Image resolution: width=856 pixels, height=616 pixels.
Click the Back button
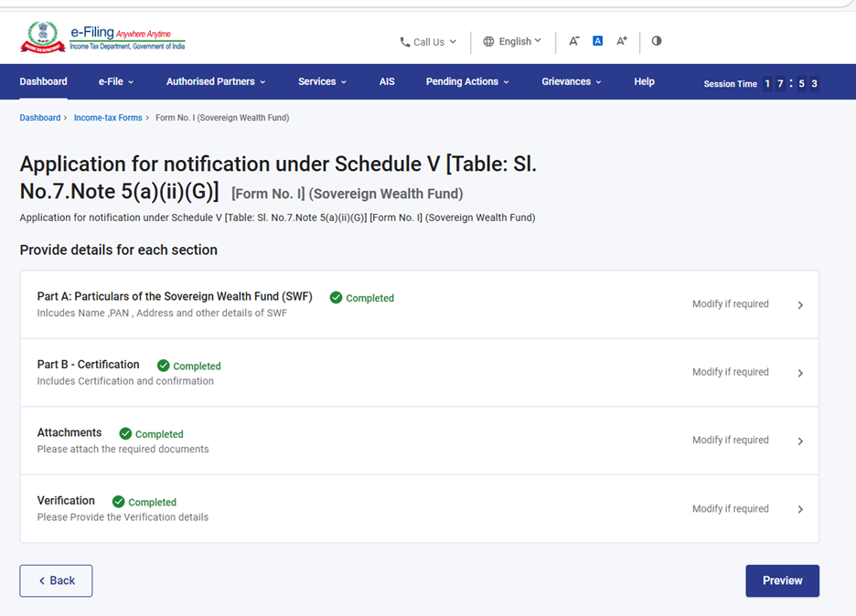pyautogui.click(x=56, y=580)
